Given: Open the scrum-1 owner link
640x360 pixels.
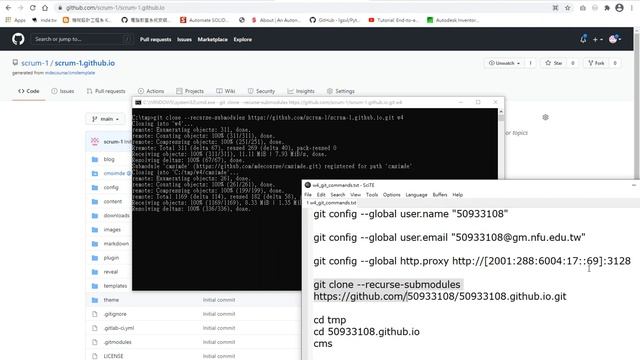Looking at the screenshot, I should pos(35,63).
